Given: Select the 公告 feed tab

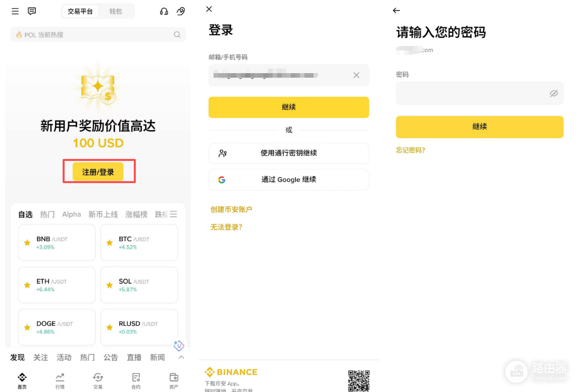Looking at the screenshot, I should 111,358.
